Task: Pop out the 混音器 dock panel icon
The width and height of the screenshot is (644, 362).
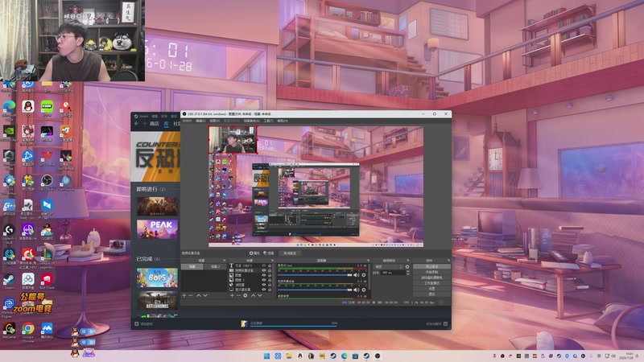Action: (369, 260)
